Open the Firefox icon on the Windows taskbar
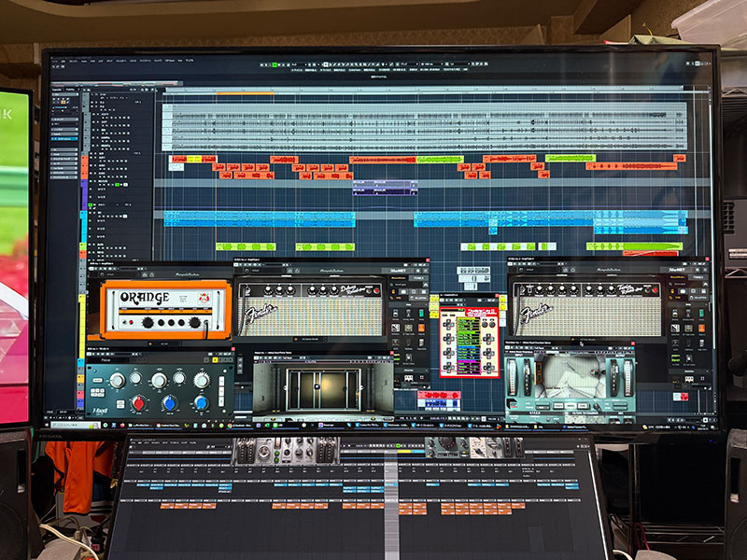Viewport: 747px width, 560px height. coord(122,425)
